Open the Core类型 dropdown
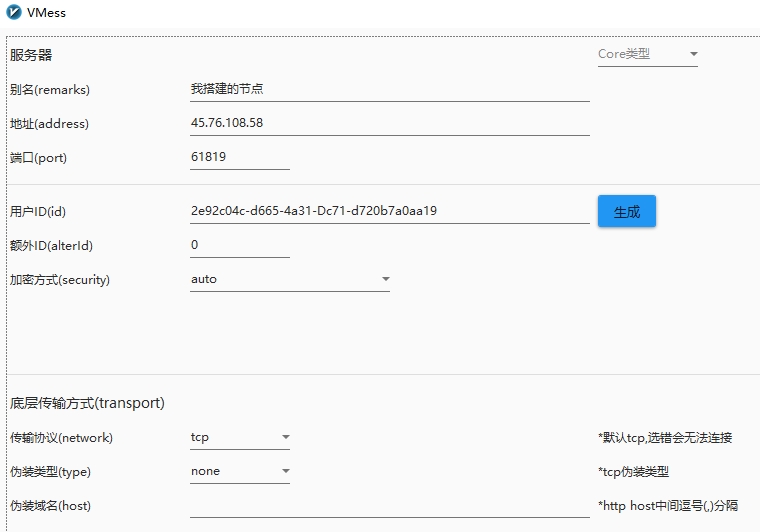 648,54
